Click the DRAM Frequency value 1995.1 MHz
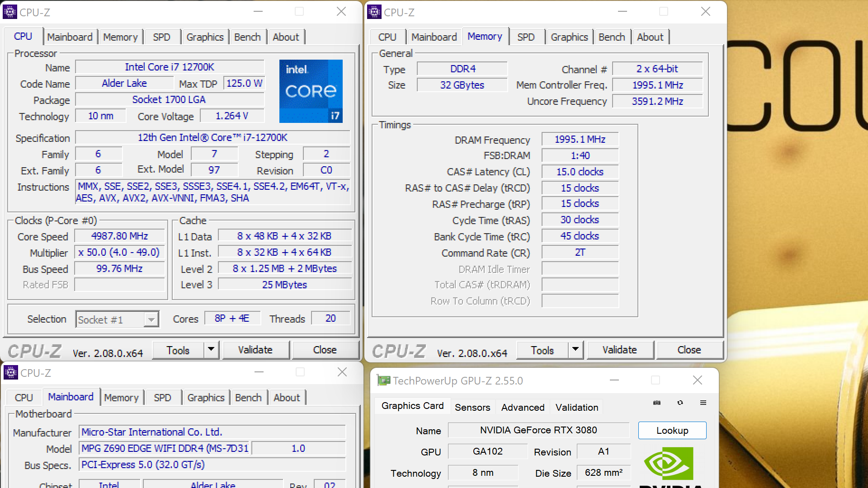This screenshot has width=868, height=488. pos(580,139)
